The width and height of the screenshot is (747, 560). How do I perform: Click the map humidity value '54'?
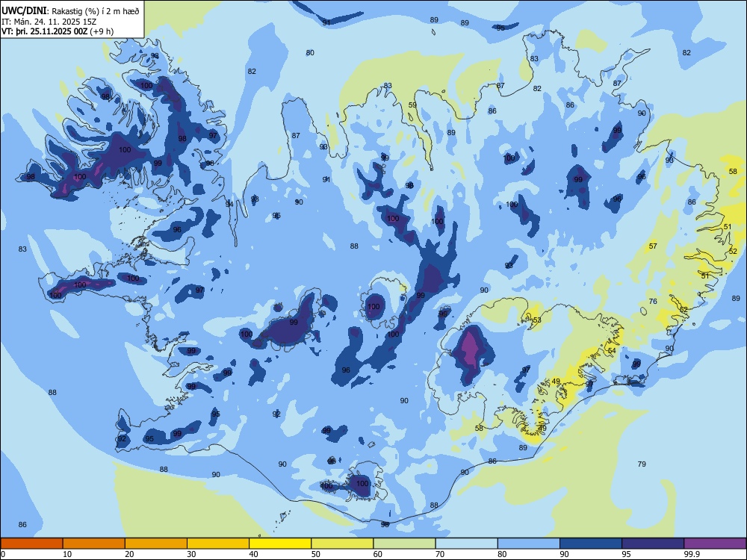point(613,350)
